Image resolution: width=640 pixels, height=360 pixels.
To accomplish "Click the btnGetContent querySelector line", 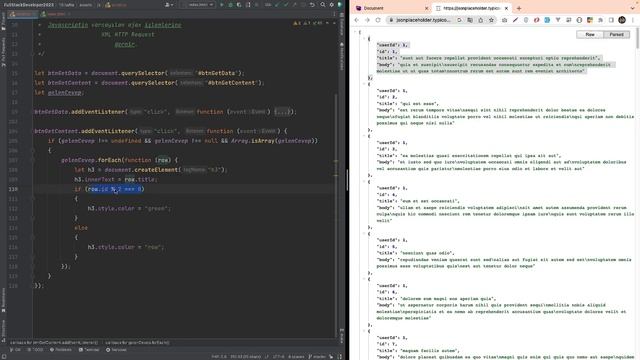I will (x=149, y=83).
